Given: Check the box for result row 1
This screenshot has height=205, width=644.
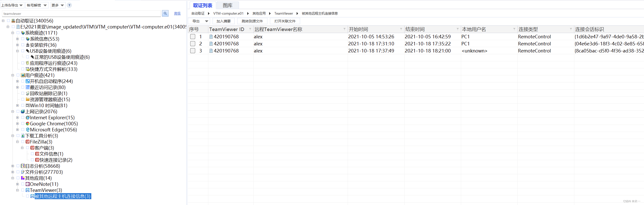Looking at the screenshot, I should click(193, 37).
